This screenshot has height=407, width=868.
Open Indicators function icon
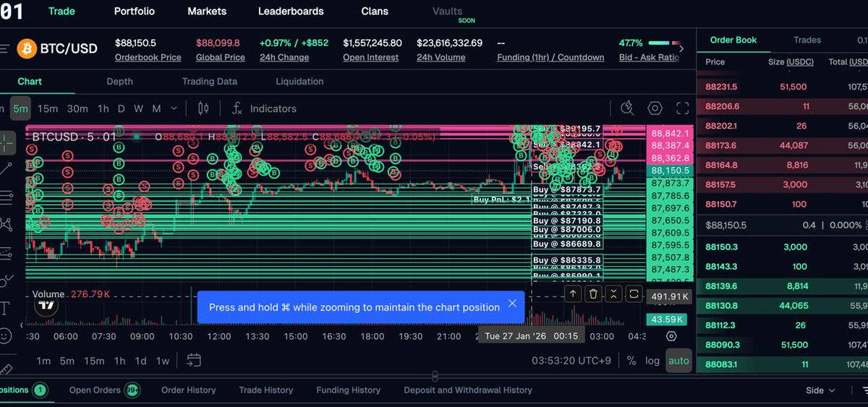pos(237,108)
